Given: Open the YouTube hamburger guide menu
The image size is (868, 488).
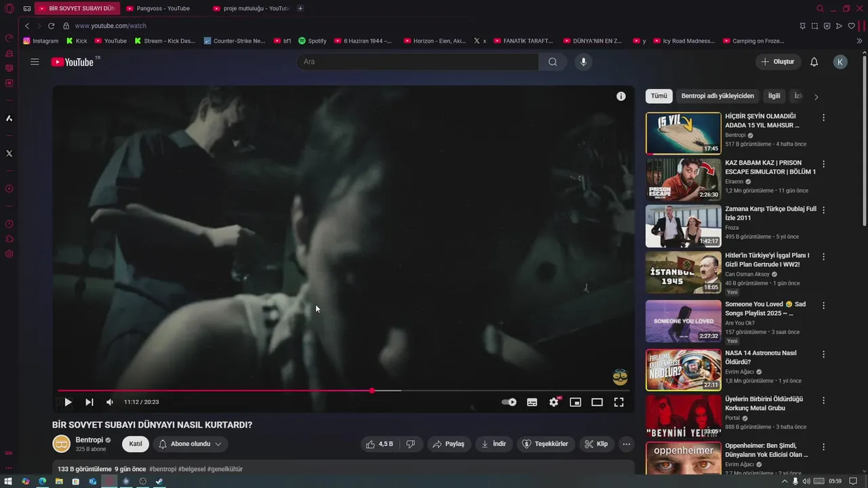Looking at the screenshot, I should click(35, 62).
